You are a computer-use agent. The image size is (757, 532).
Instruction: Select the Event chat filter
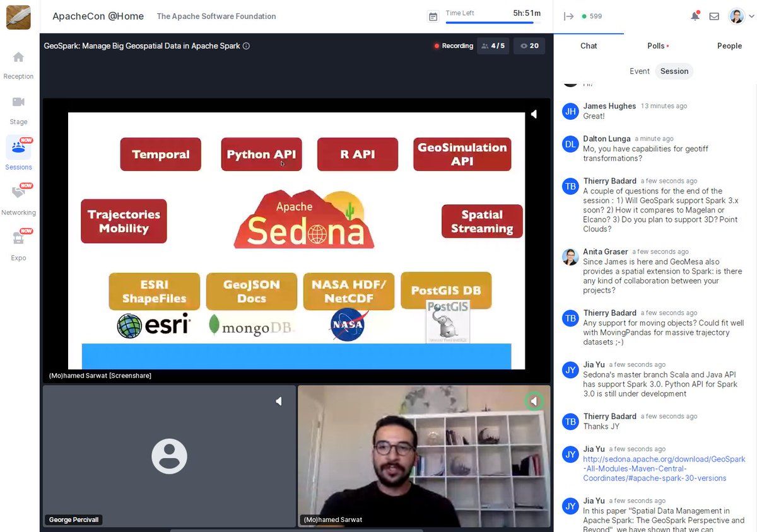tap(639, 71)
